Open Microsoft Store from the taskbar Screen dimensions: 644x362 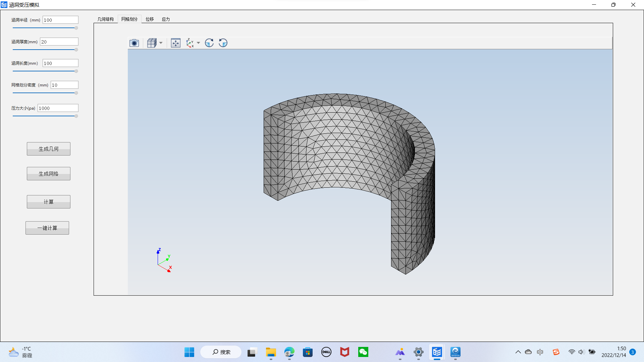[308, 352]
